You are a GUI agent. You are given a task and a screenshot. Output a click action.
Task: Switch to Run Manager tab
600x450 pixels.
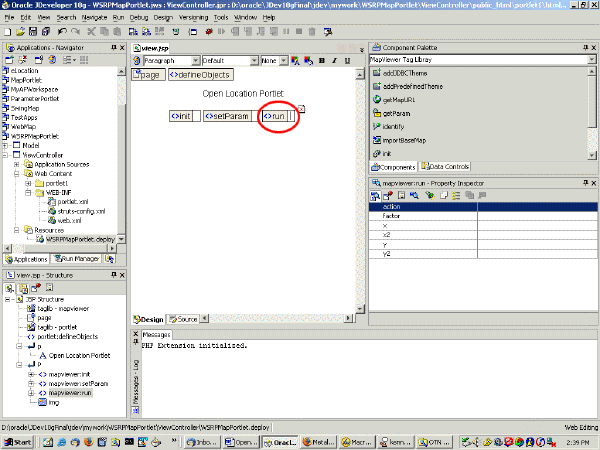(x=77, y=259)
